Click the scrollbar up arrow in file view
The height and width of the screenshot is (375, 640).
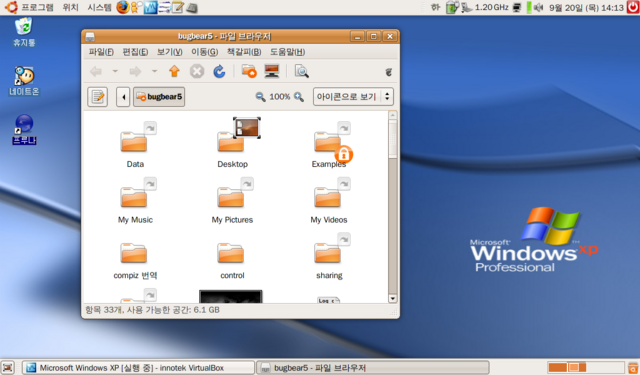tap(393, 115)
